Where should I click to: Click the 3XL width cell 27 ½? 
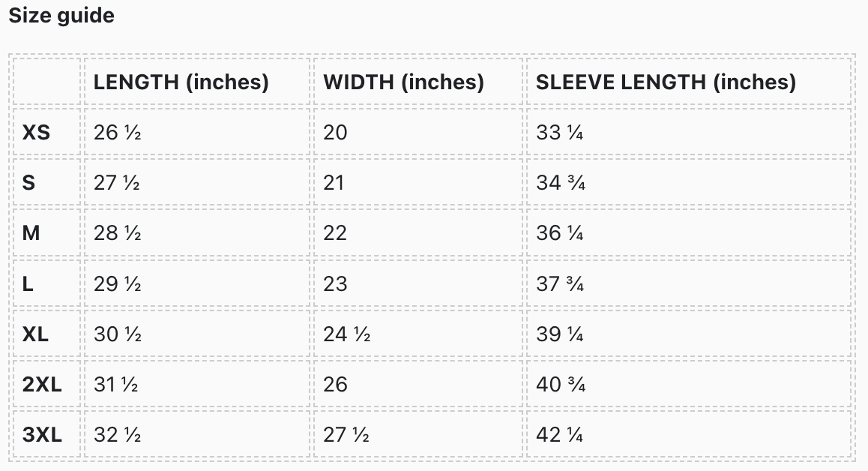pos(346,435)
